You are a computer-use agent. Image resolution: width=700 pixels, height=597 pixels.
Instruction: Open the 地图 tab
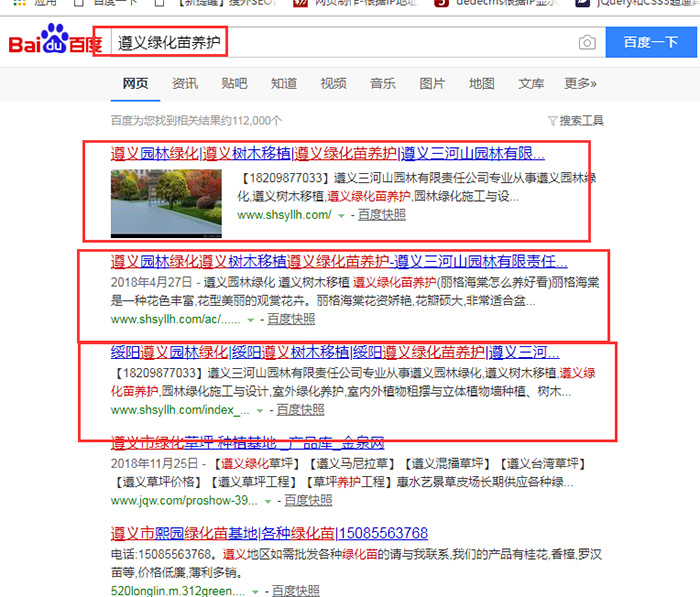pos(482,83)
